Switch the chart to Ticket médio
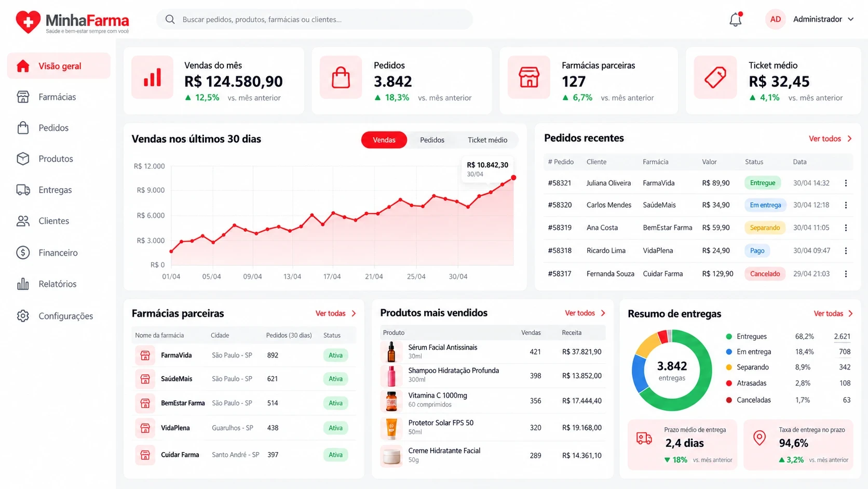The height and width of the screenshot is (489, 868). pos(487,140)
